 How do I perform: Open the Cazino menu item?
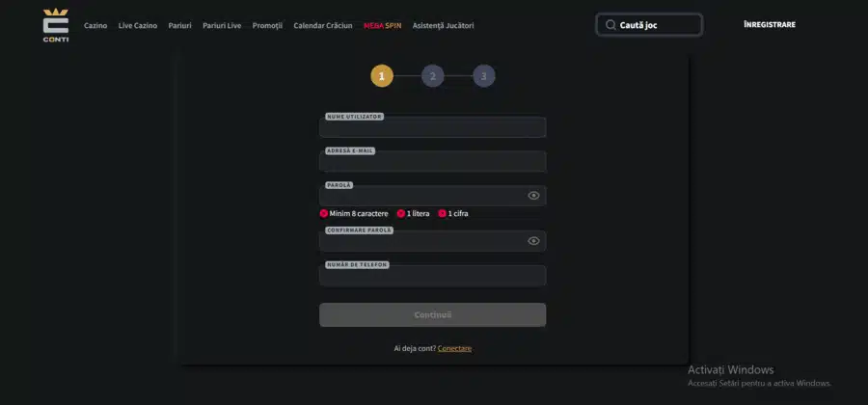pos(95,25)
